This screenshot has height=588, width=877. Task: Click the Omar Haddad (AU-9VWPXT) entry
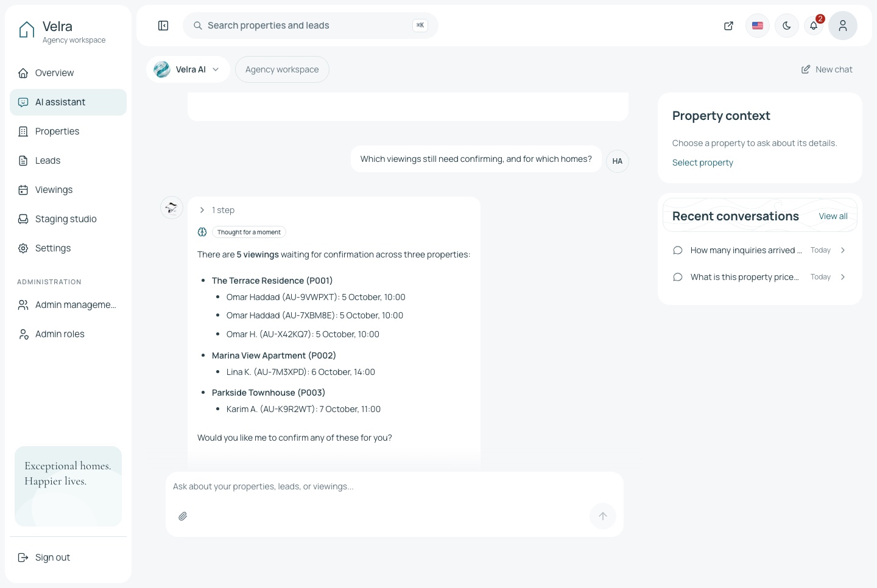pos(316,297)
